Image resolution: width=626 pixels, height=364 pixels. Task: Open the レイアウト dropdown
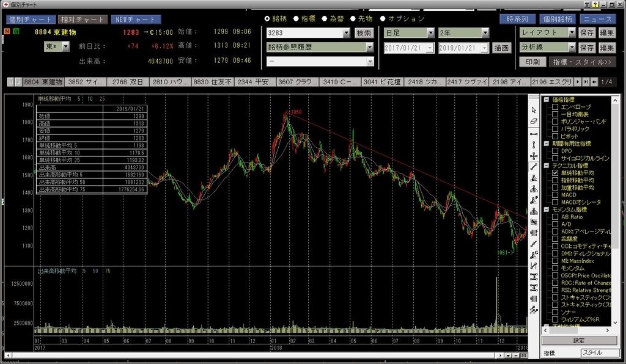pos(572,32)
